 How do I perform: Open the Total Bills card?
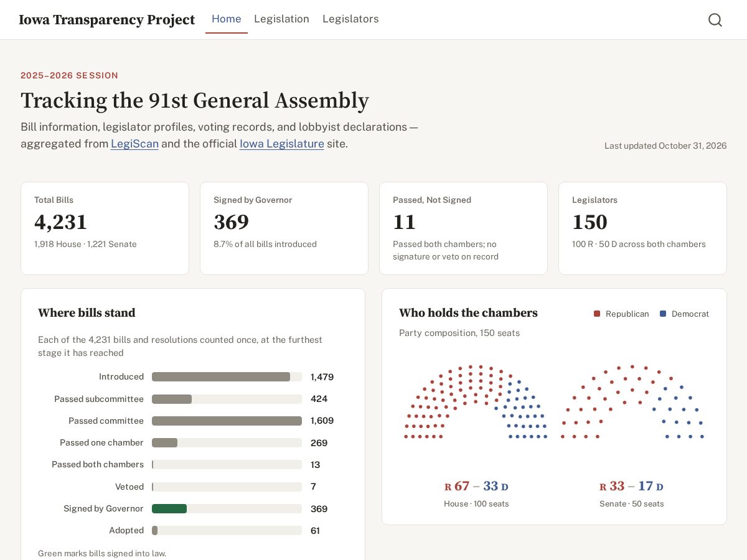105,228
